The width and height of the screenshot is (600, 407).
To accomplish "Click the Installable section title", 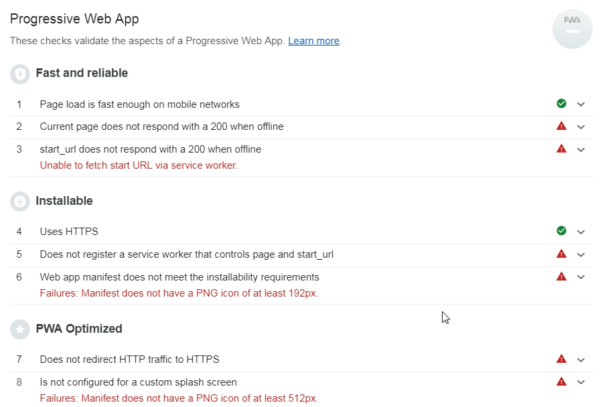I will tap(65, 201).
